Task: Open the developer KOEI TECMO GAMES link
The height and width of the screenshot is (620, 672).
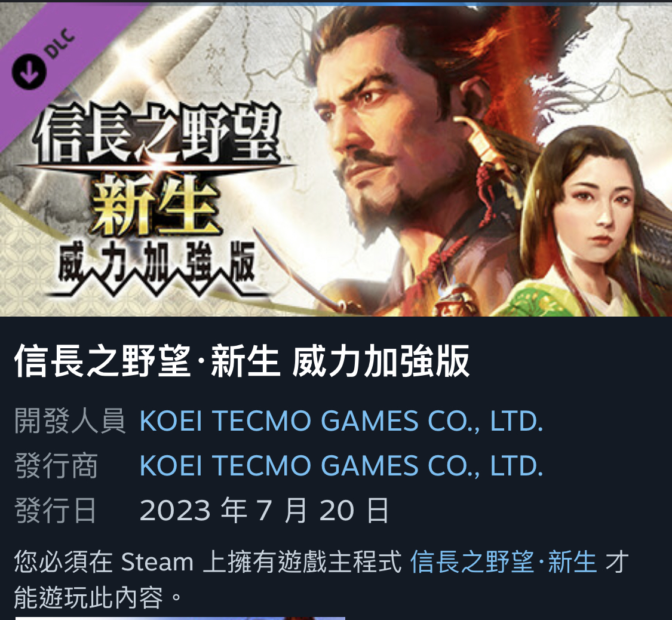Action: tap(341, 421)
